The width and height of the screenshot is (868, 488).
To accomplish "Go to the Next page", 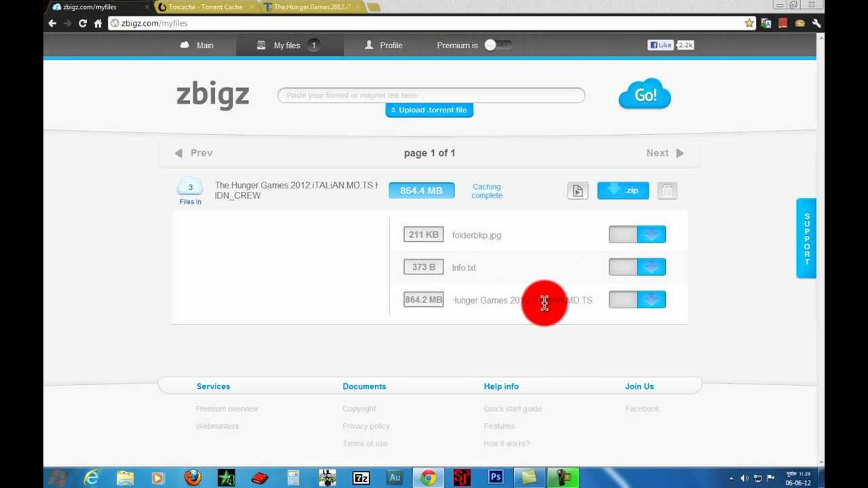I will coord(665,153).
